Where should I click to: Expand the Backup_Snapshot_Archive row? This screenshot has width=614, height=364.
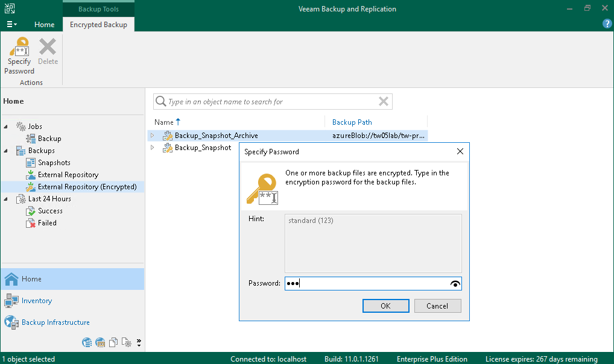point(153,136)
